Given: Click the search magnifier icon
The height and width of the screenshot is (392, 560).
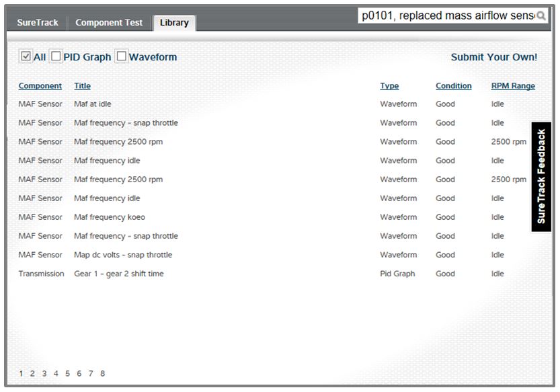Looking at the screenshot, I should click(x=541, y=15).
